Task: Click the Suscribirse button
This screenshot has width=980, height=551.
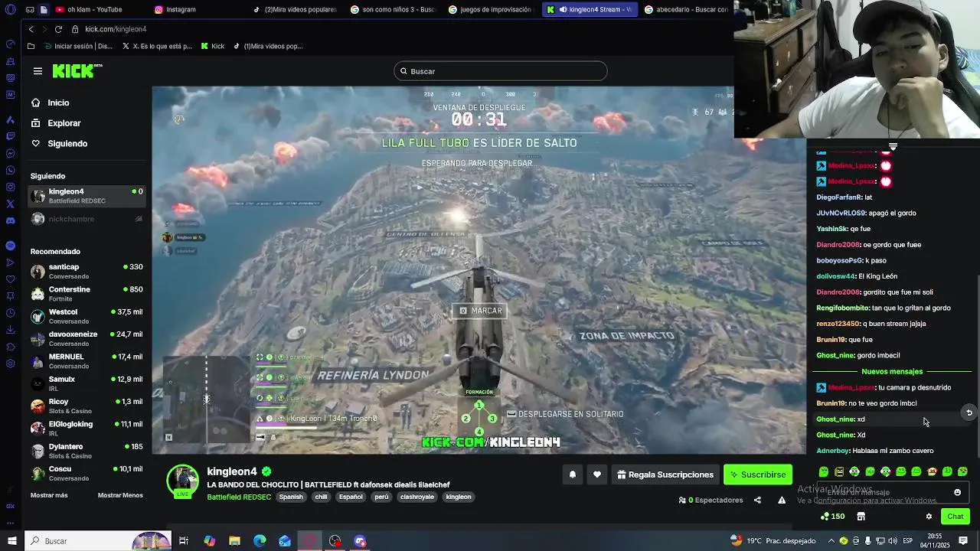Action: tap(757, 474)
